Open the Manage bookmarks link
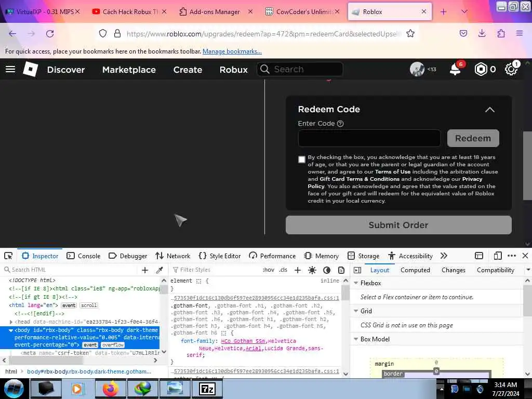 [x=232, y=51]
